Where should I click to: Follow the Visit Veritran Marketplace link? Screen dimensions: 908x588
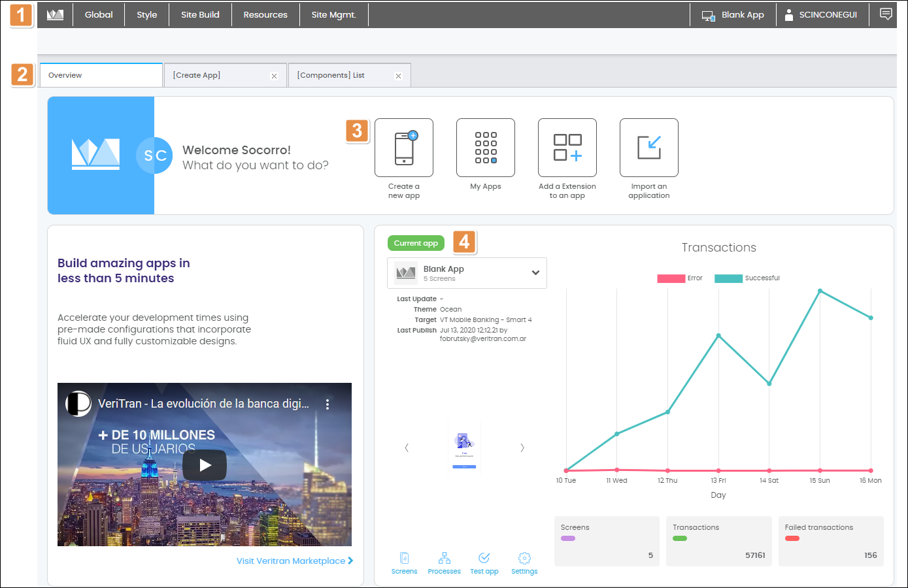[x=295, y=561]
